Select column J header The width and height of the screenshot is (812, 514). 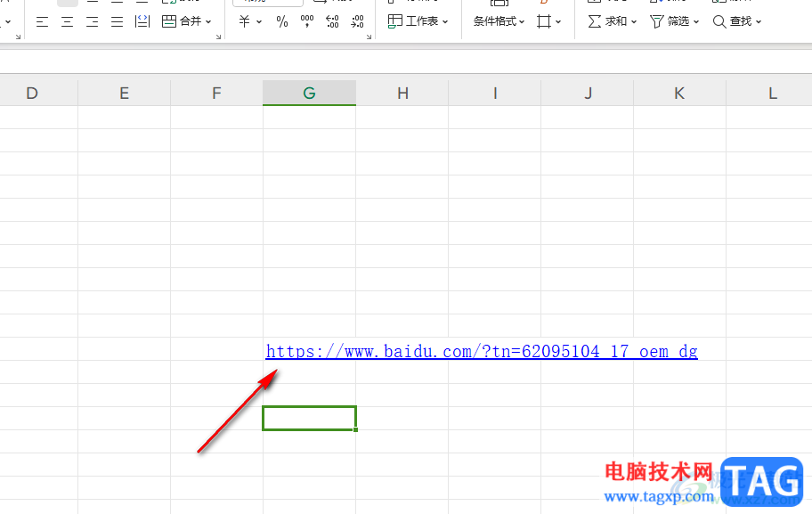[588, 94]
